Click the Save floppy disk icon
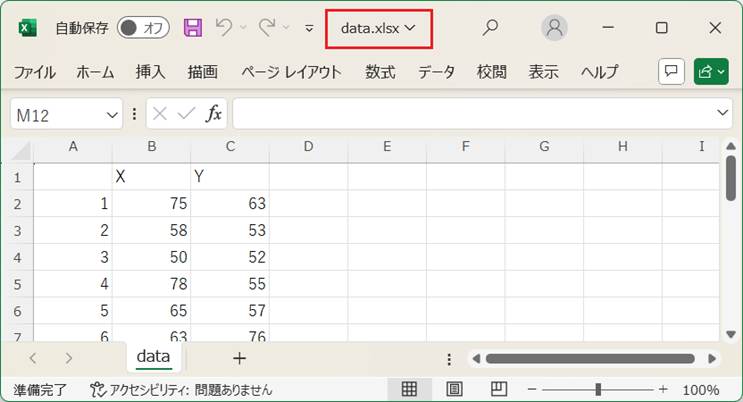Image resolution: width=743 pixels, height=402 pixels. [x=192, y=28]
